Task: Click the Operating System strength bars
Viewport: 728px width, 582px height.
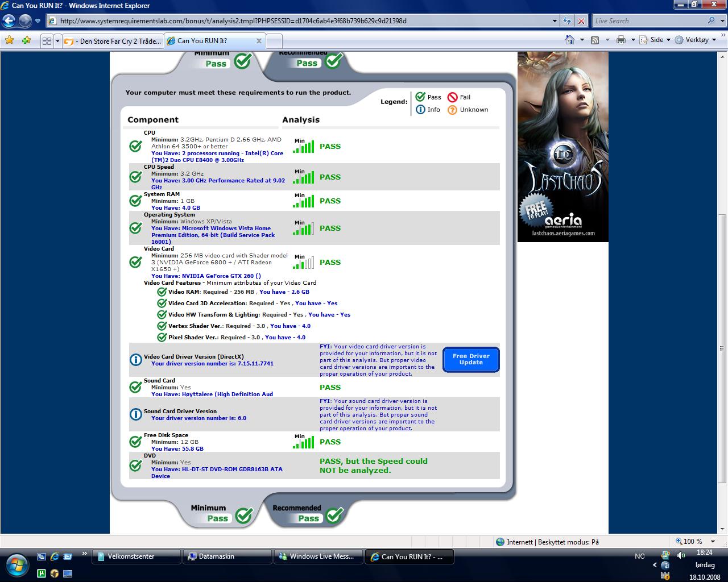Action: coord(303,229)
